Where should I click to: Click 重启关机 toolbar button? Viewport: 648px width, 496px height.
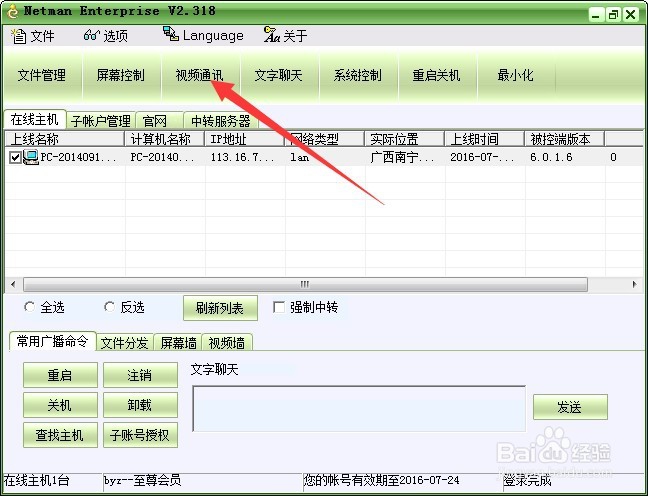436,75
